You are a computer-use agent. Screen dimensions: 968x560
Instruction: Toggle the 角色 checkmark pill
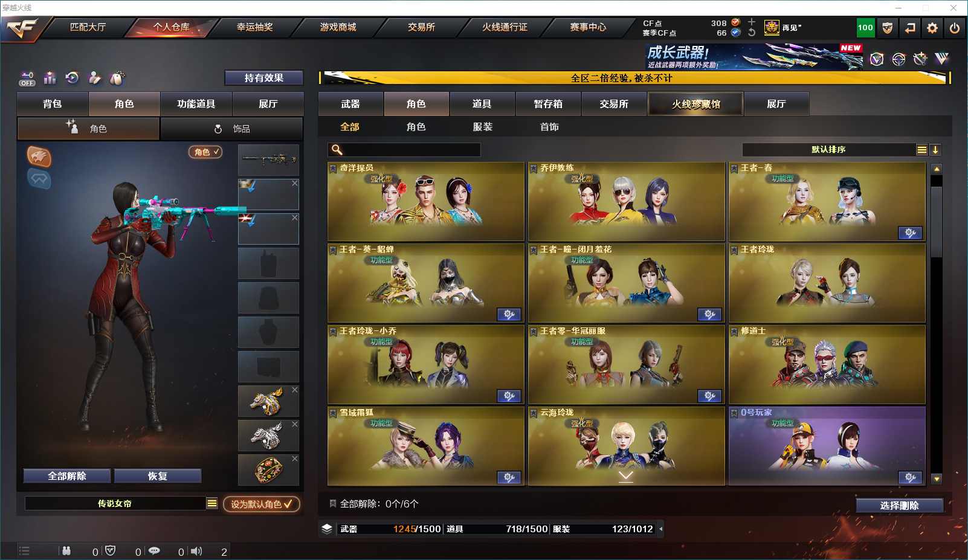point(205,152)
